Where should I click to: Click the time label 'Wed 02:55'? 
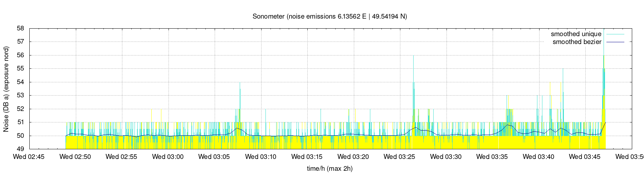[122, 157]
